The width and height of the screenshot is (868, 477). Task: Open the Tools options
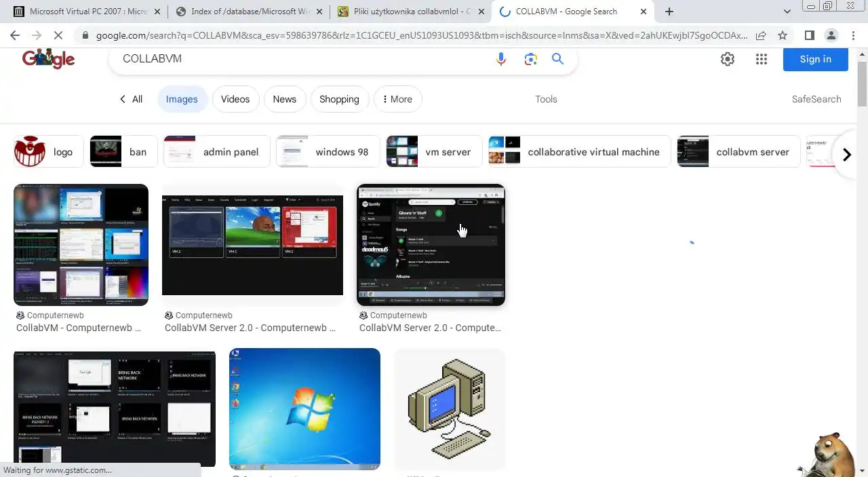click(x=546, y=99)
